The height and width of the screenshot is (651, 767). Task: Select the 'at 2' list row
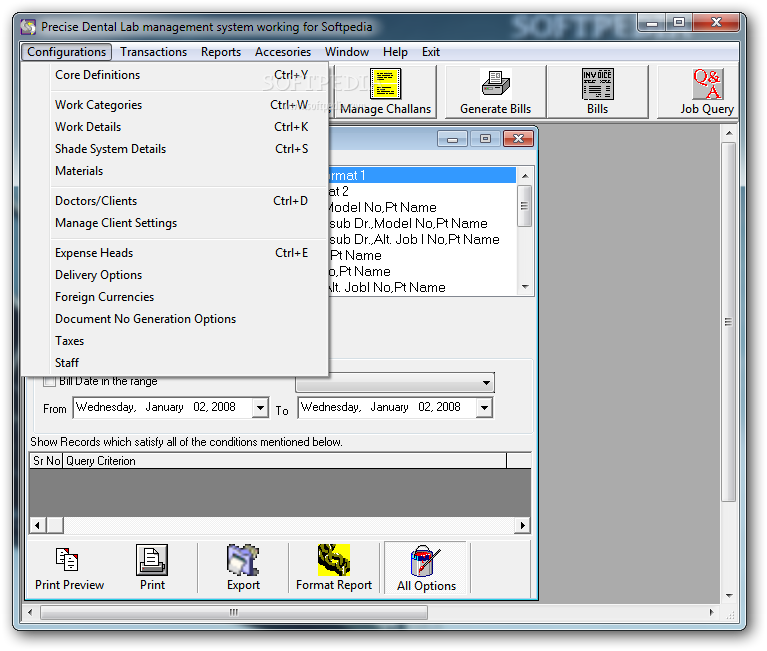(x=422, y=191)
